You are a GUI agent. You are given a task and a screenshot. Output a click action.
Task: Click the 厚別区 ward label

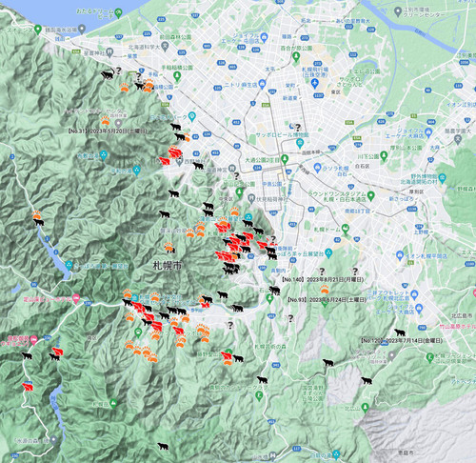416,191
